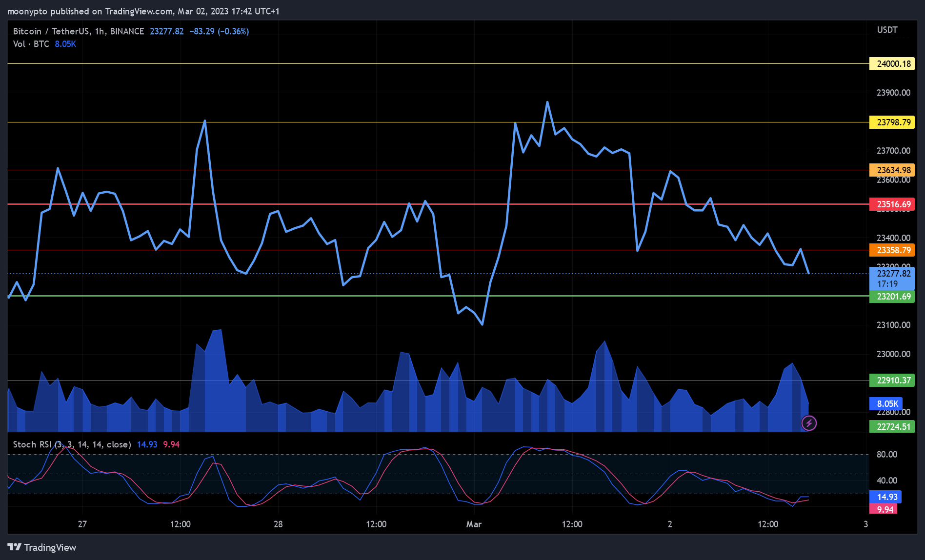Click the purple lightning bolt icon

coord(809,423)
